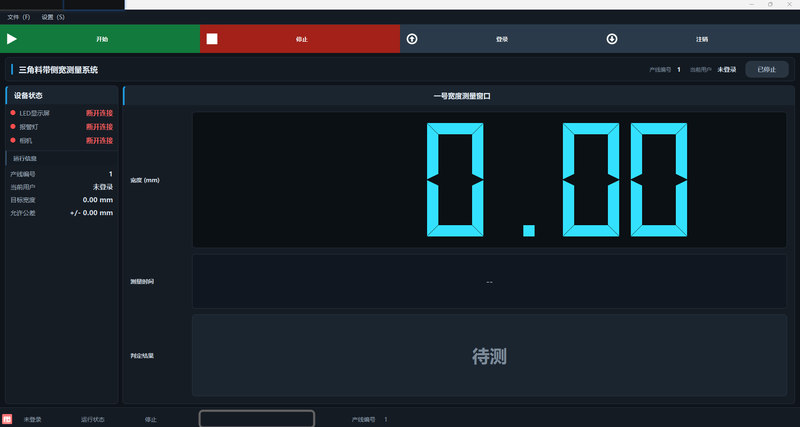Viewport: 800px width, 427px height.
Task: Click the white play triangle icon beside 开始
Action: [x=12, y=39]
